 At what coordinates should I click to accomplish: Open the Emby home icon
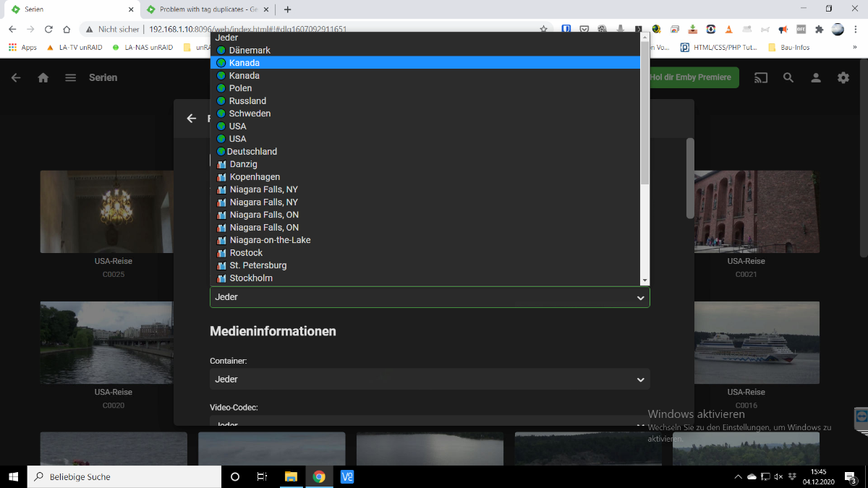coord(43,77)
